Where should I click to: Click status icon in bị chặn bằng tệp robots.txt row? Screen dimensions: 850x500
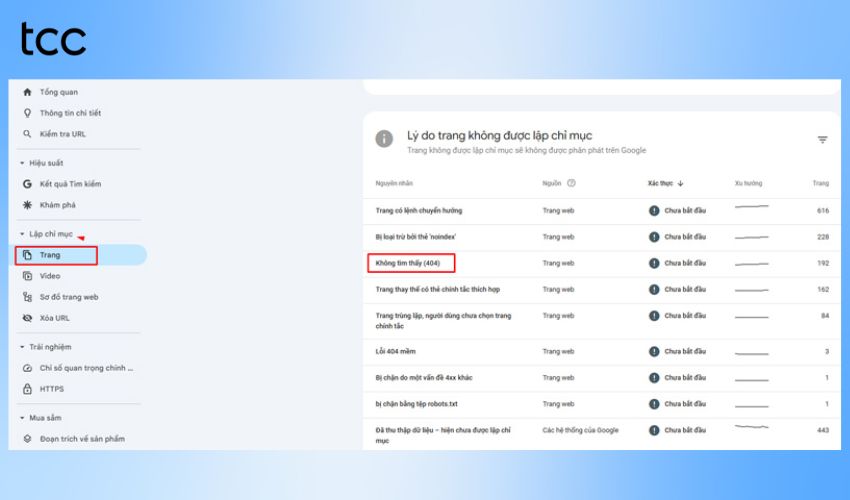pyautogui.click(x=654, y=404)
